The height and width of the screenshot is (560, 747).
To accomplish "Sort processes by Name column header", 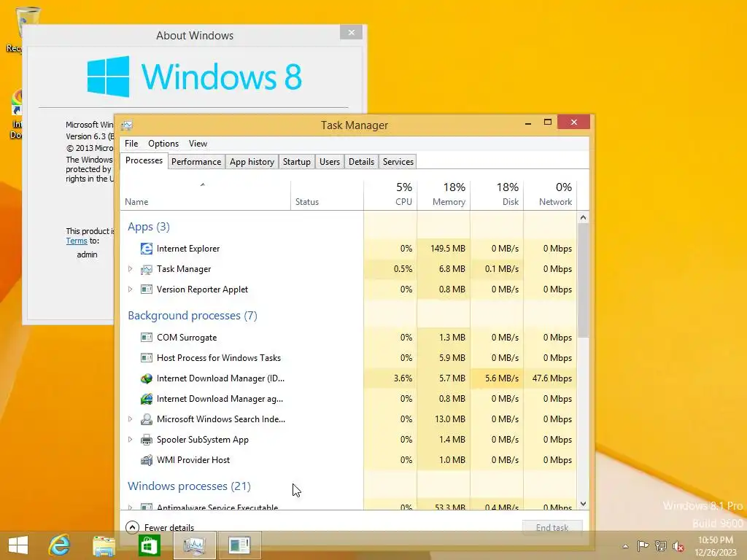I will (205, 195).
